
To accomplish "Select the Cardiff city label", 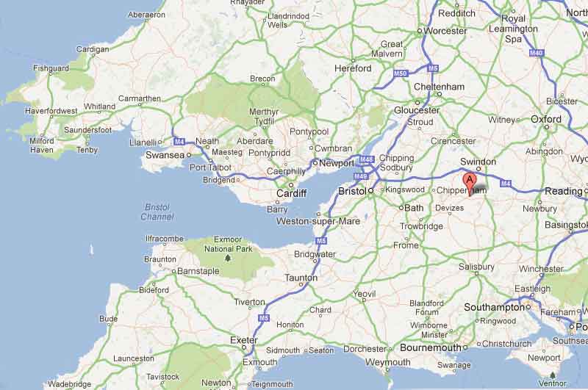I will pos(291,193).
